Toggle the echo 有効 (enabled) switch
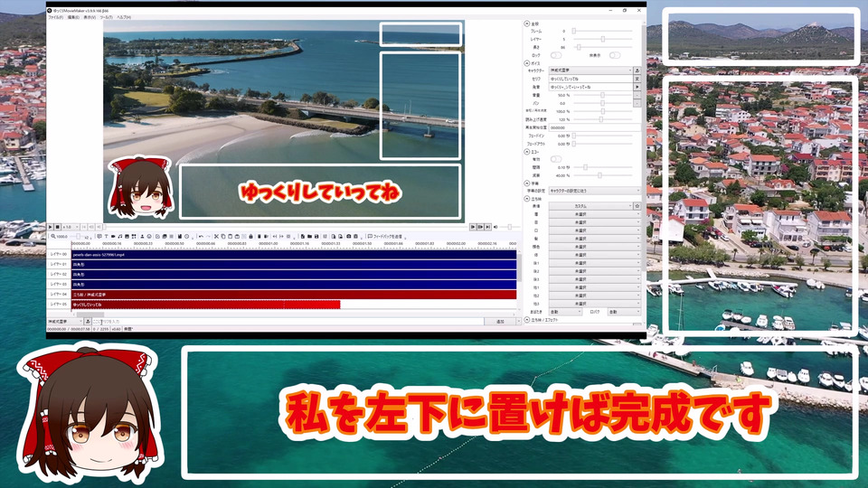Image resolution: width=868 pixels, height=488 pixels. [556, 159]
